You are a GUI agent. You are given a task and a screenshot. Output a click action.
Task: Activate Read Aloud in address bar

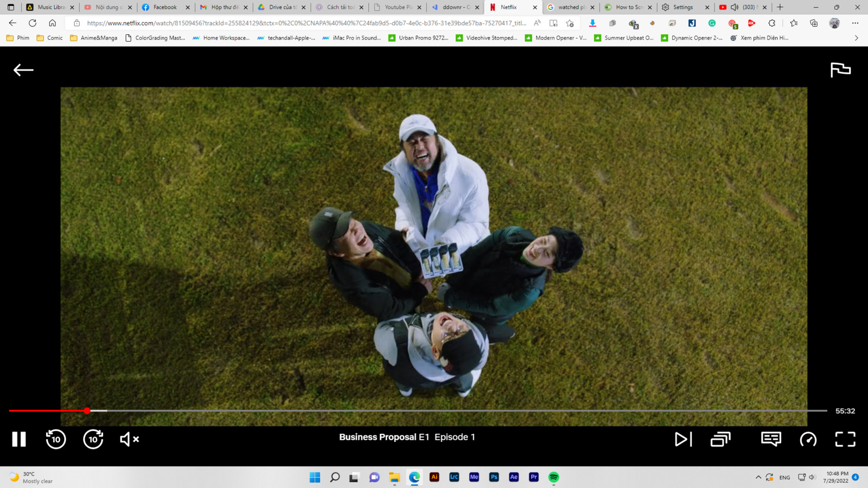click(x=537, y=23)
